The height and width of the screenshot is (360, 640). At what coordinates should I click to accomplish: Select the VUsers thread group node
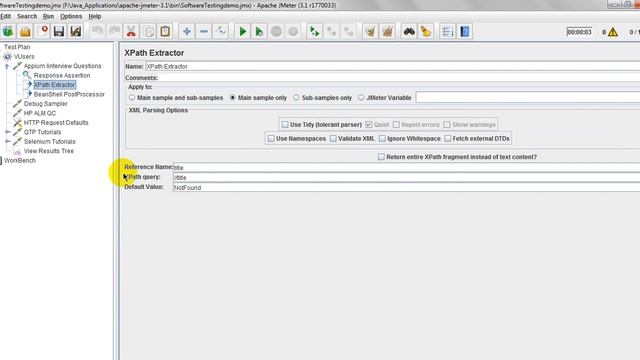point(24,56)
